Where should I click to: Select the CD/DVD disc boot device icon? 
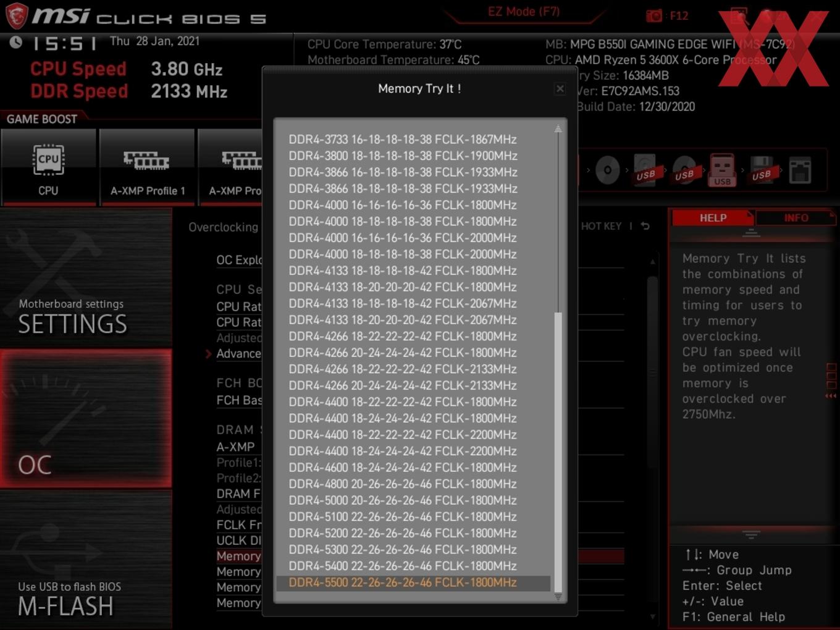point(607,170)
